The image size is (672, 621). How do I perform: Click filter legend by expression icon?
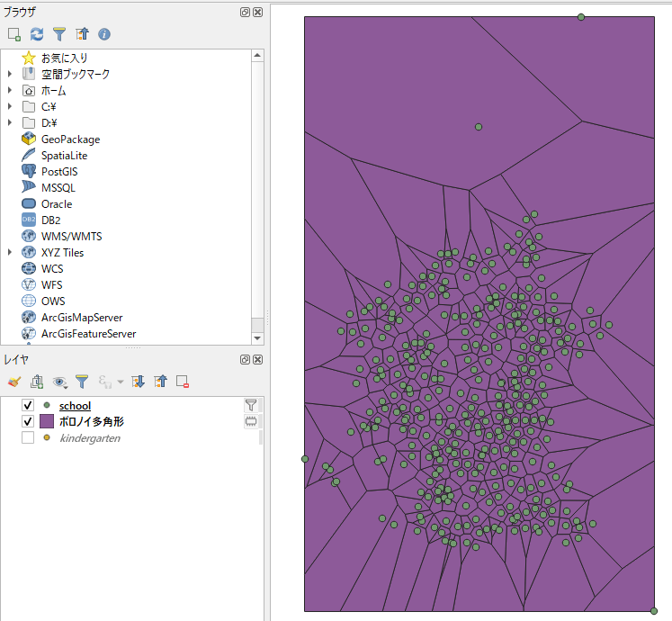[x=105, y=382]
